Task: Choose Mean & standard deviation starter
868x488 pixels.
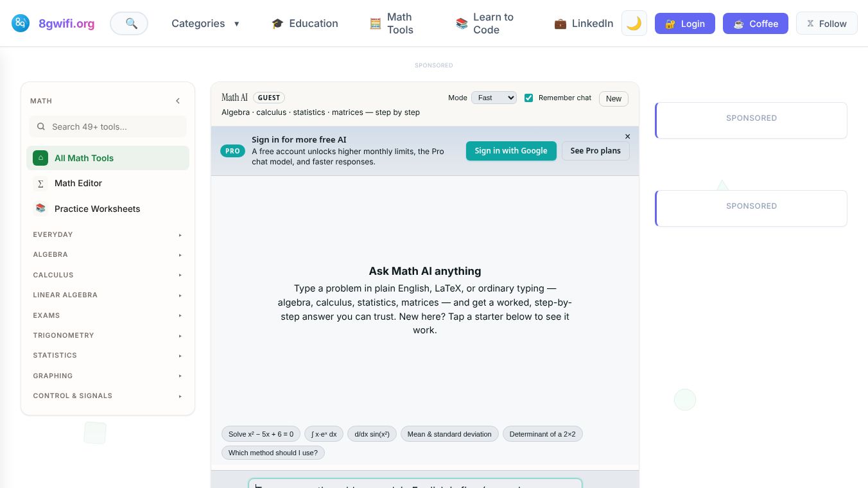Action: coord(449,434)
